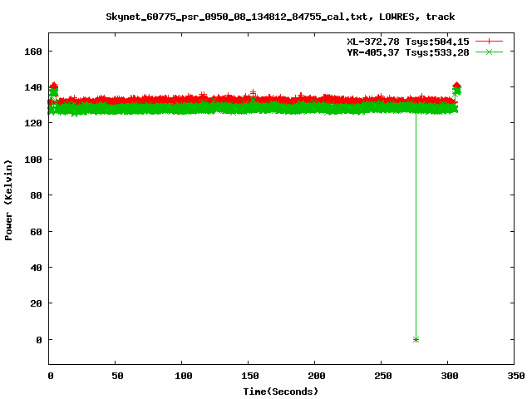Click y-axis tick label 120
Viewport: 532px width, 399px height.
(33, 123)
